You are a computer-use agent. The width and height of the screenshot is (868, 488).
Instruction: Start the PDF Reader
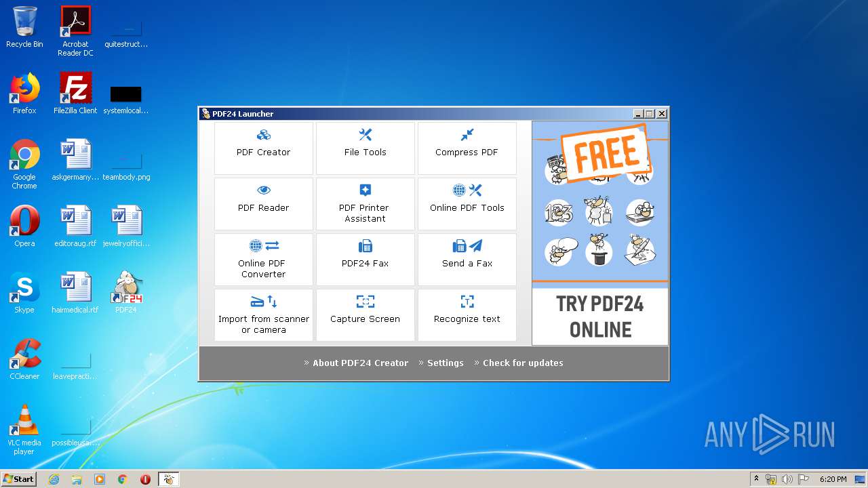coord(264,204)
